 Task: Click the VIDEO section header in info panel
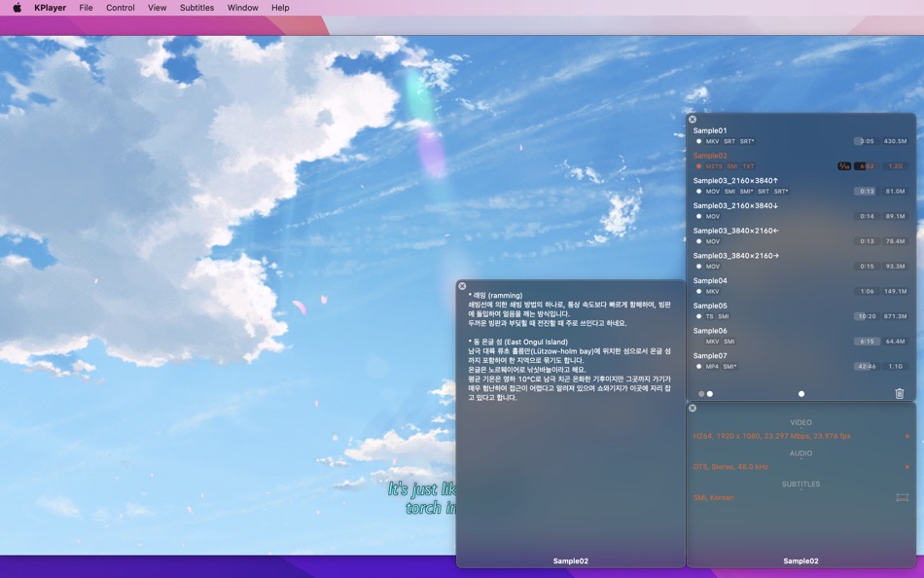[x=800, y=423]
